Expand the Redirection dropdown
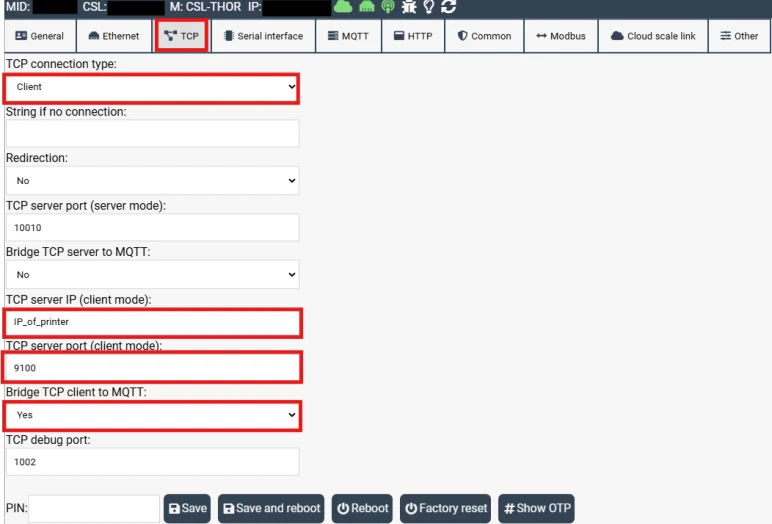This screenshot has height=524, width=772. [x=152, y=181]
